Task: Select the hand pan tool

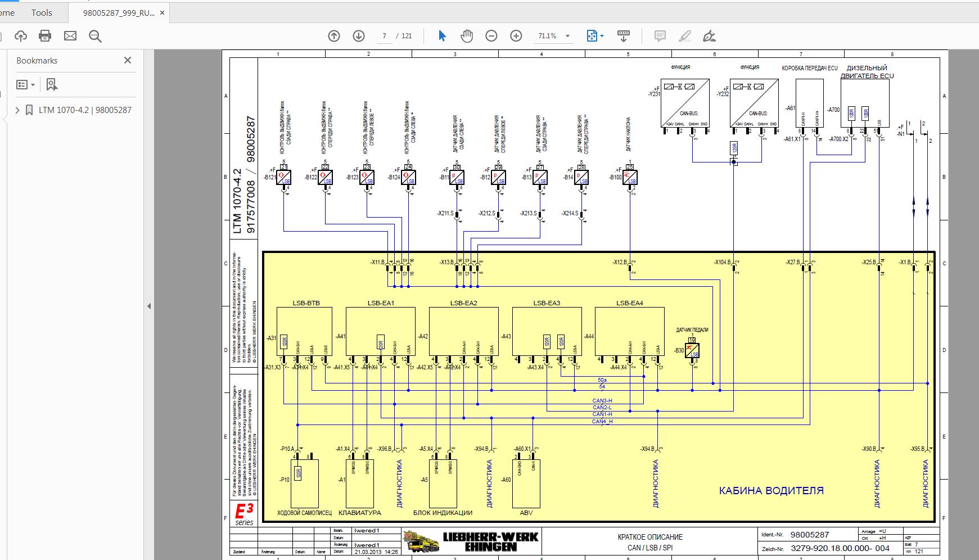Action: tap(467, 36)
